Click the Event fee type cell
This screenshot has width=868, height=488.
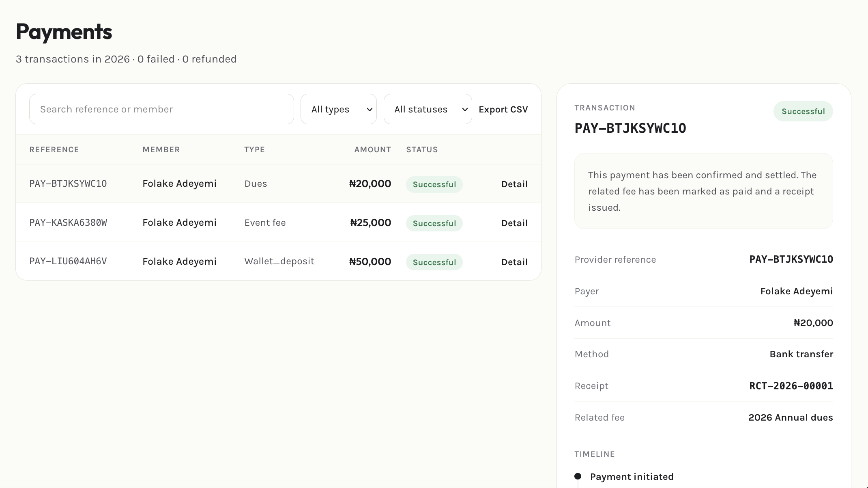click(x=265, y=222)
